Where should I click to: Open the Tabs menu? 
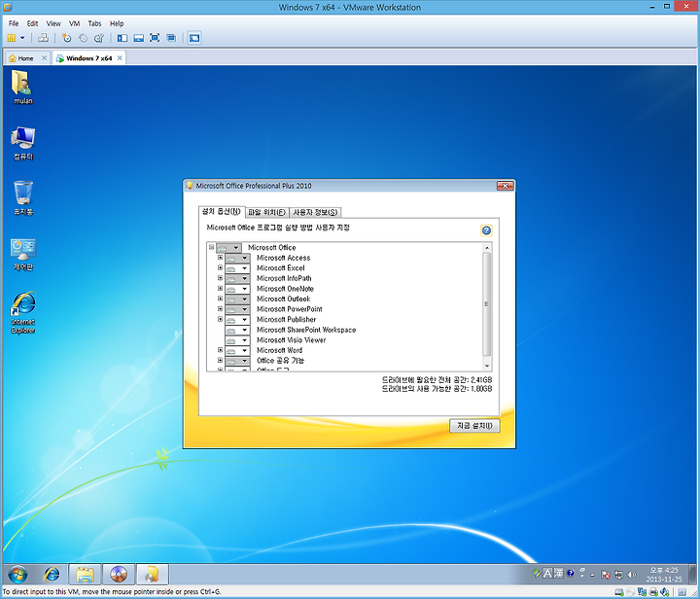click(94, 23)
